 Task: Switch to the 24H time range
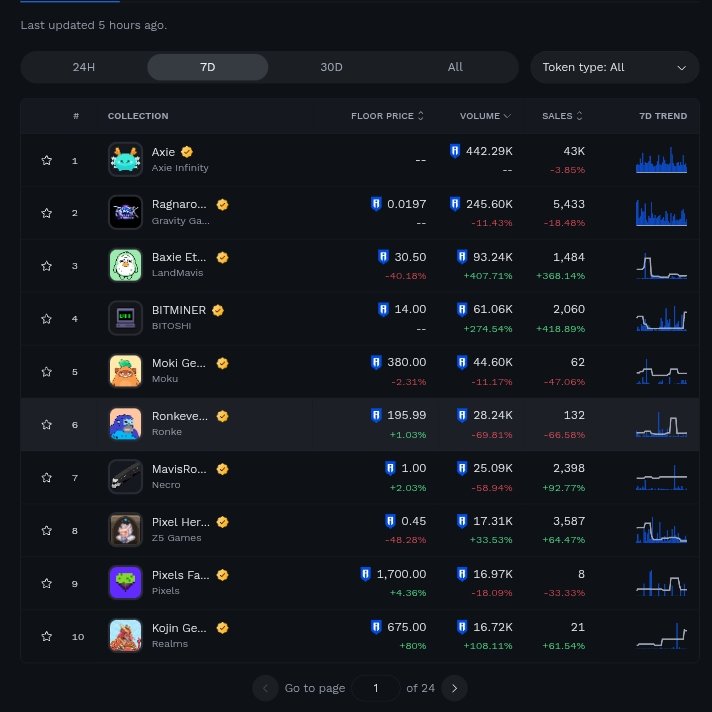pyautogui.click(x=84, y=67)
